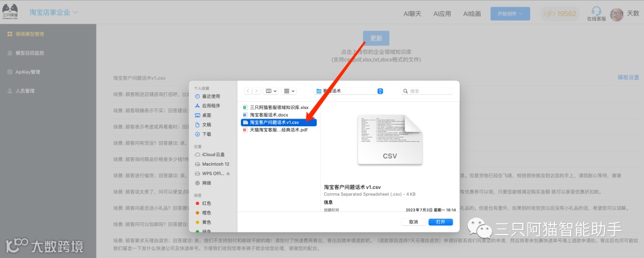
Task: Open the 开始创作 dropdown button
Action: coord(510,14)
